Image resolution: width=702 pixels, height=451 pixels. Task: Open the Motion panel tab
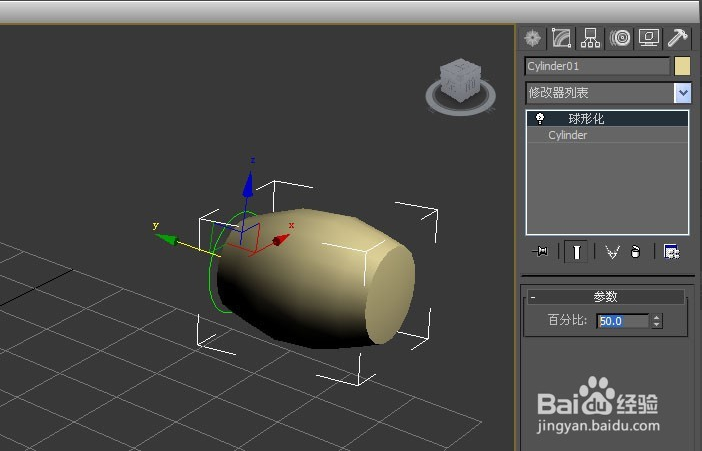[620, 38]
